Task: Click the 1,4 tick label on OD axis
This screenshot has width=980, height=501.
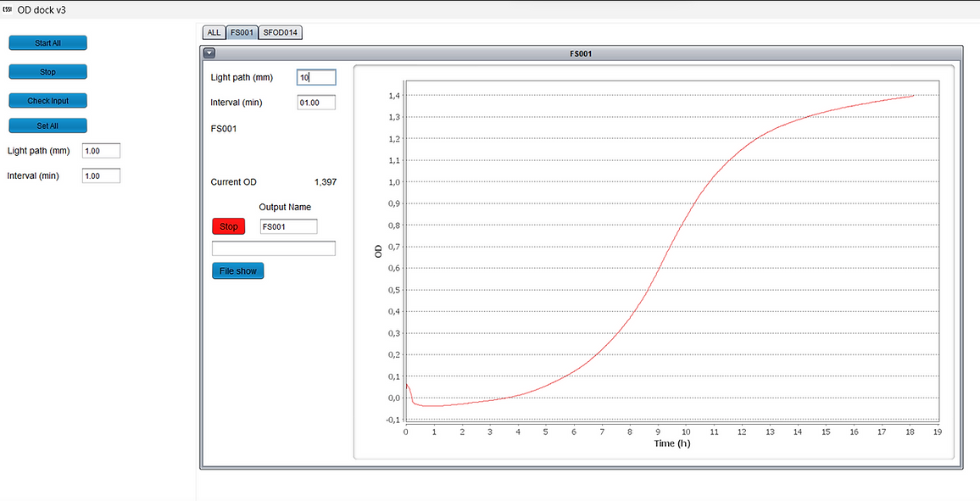Action: [x=393, y=96]
